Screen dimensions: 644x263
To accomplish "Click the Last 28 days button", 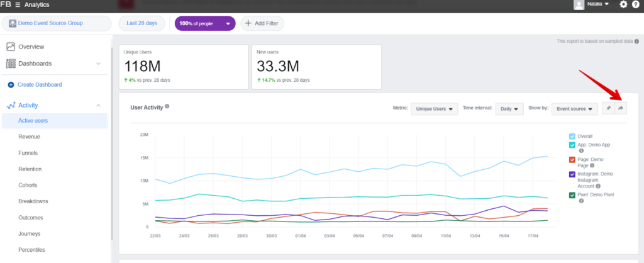I will point(142,23).
